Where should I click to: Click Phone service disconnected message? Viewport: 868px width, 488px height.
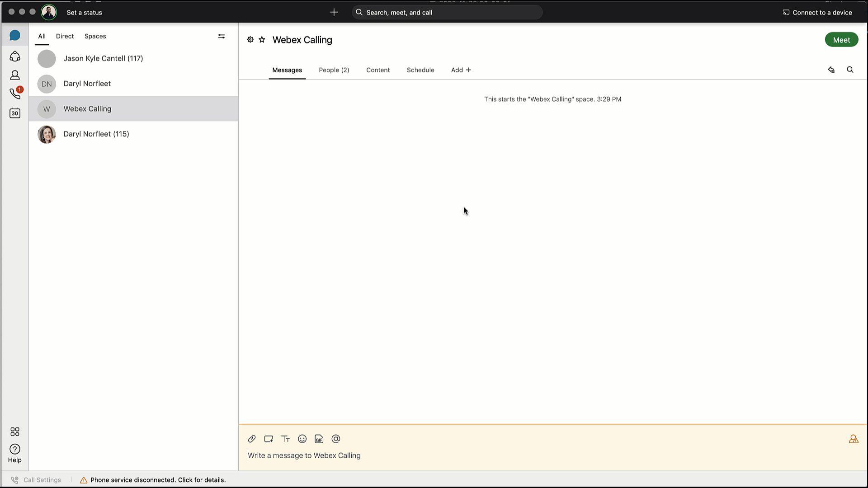(x=158, y=480)
